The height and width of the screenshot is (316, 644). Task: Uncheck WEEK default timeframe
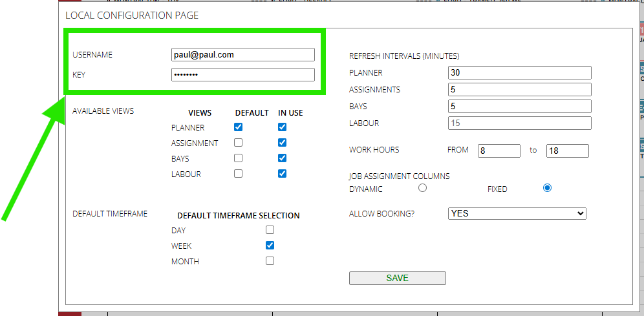pyautogui.click(x=270, y=246)
